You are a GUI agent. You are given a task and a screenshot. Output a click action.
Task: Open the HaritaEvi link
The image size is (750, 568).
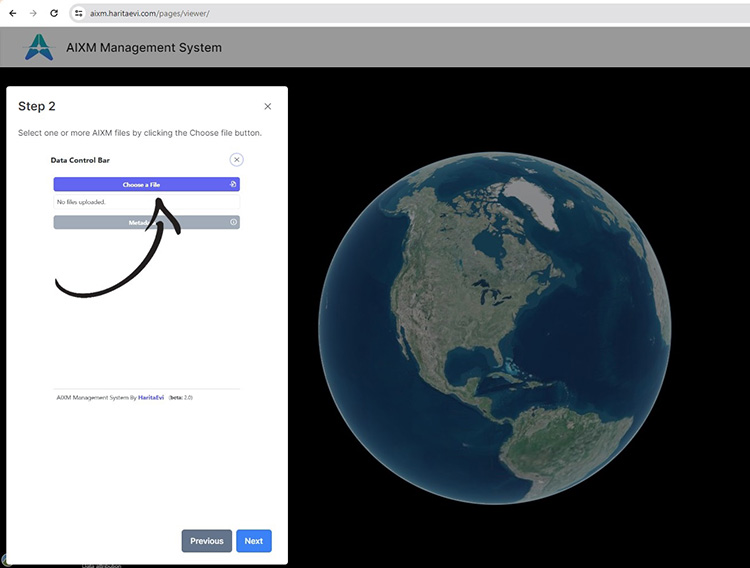(x=151, y=397)
